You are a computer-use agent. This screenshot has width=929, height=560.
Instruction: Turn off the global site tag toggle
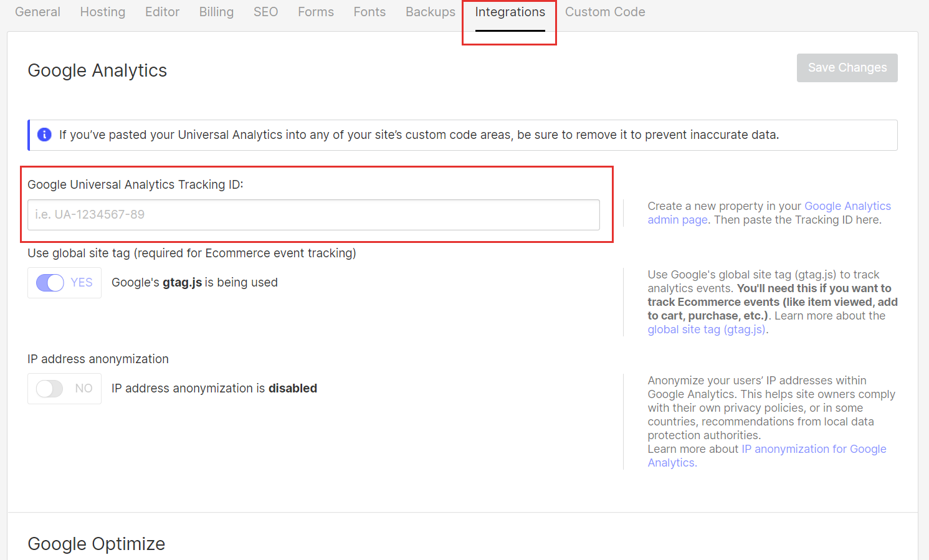click(50, 283)
